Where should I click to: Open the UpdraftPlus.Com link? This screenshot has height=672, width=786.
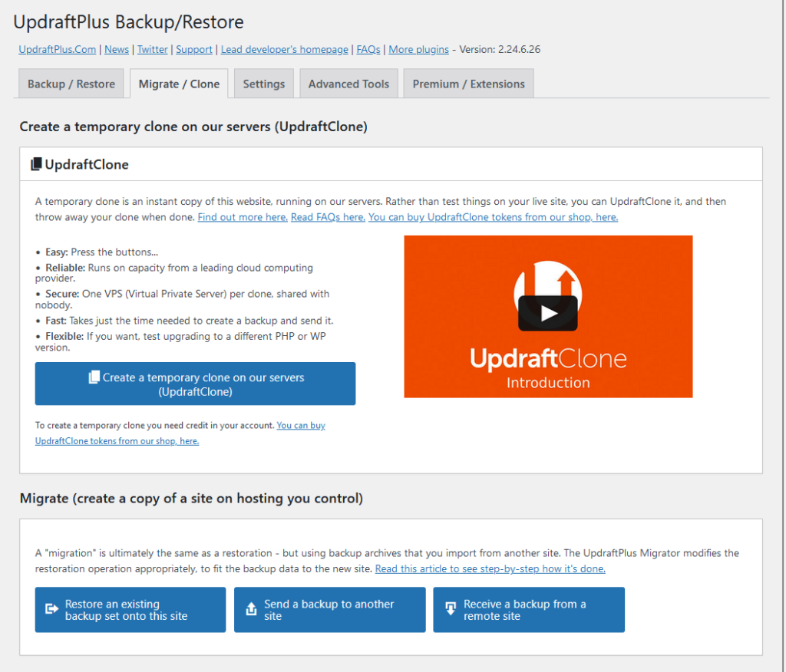tap(57, 49)
